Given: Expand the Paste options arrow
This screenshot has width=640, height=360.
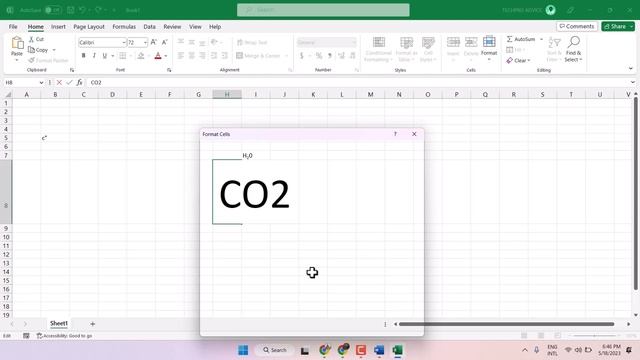Looking at the screenshot, I should click(x=17, y=60).
